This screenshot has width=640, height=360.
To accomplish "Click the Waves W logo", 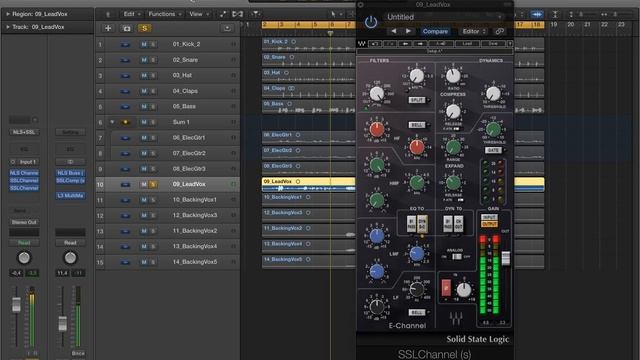I will [362, 43].
